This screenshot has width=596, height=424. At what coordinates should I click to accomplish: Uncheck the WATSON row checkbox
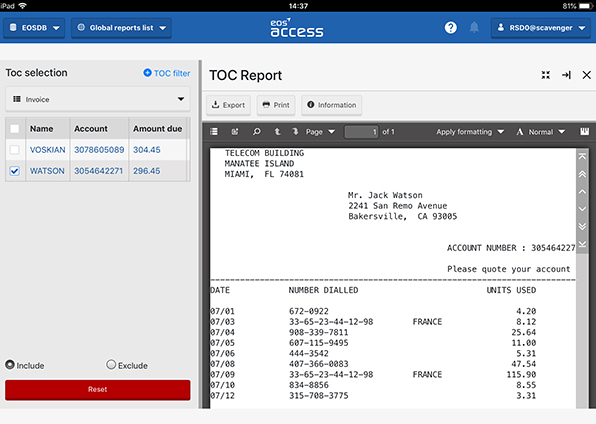tap(14, 171)
